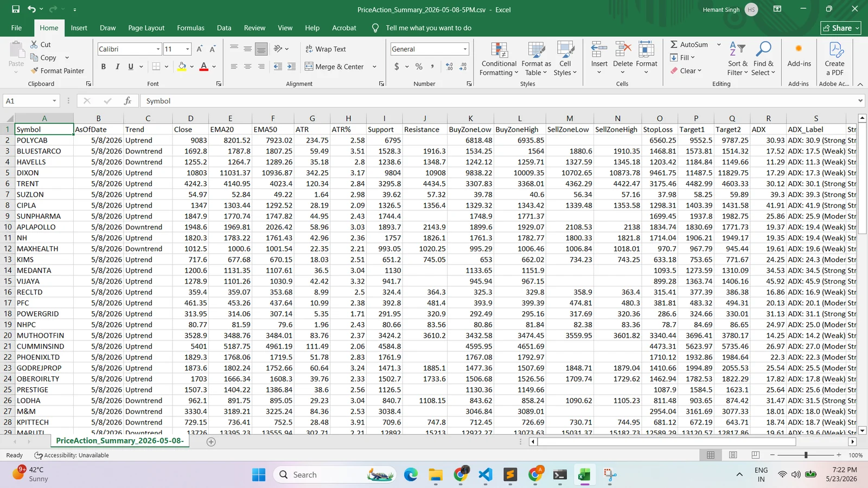Click Increase Decimal icon
This screenshot has height=488, width=868.
pos(449,66)
